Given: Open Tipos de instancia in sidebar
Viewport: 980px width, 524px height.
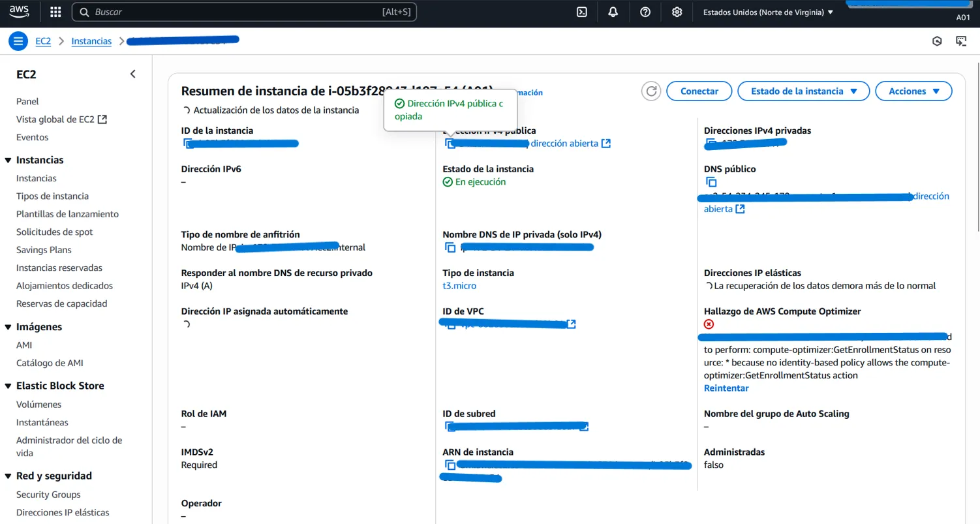Looking at the screenshot, I should [52, 196].
